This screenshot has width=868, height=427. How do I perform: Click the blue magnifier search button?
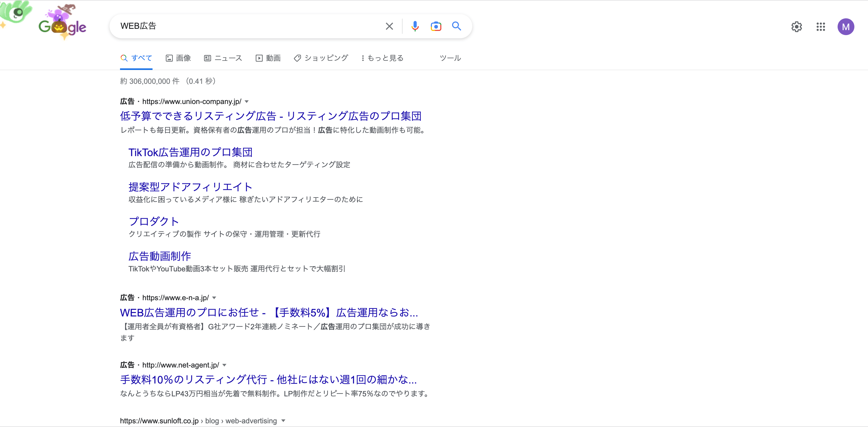(x=457, y=26)
